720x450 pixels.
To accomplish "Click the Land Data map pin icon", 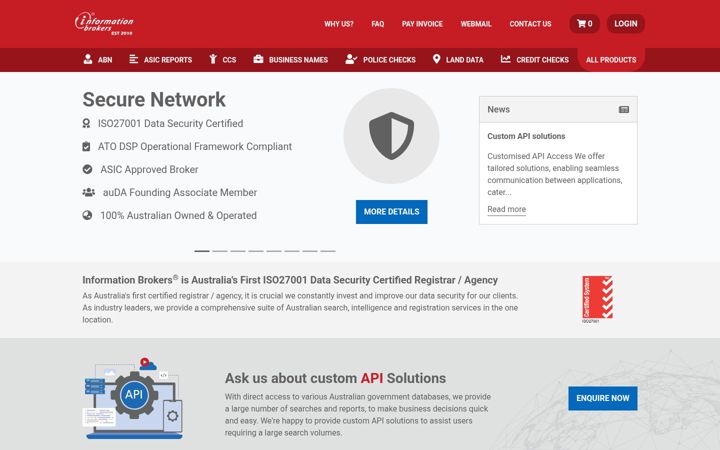I will [437, 59].
